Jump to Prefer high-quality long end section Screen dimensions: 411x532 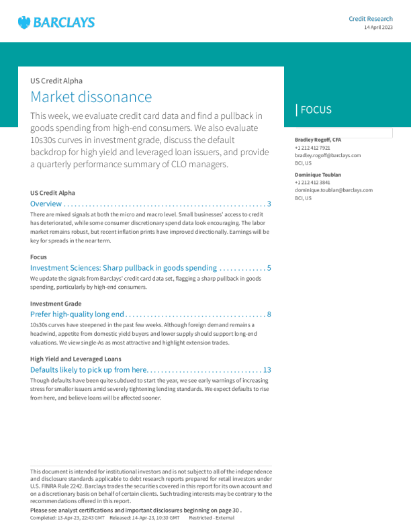point(77,314)
